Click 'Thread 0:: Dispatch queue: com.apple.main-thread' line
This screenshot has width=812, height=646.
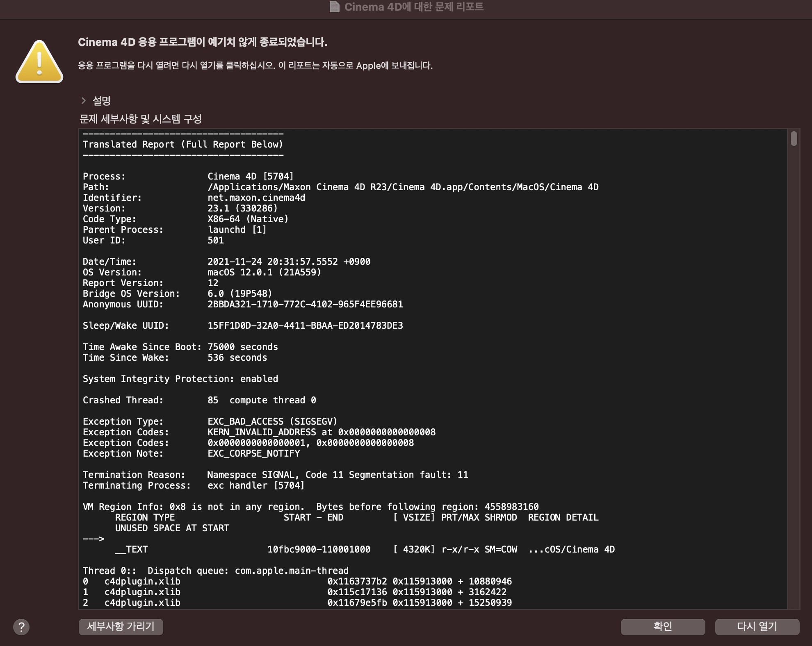tap(216, 571)
